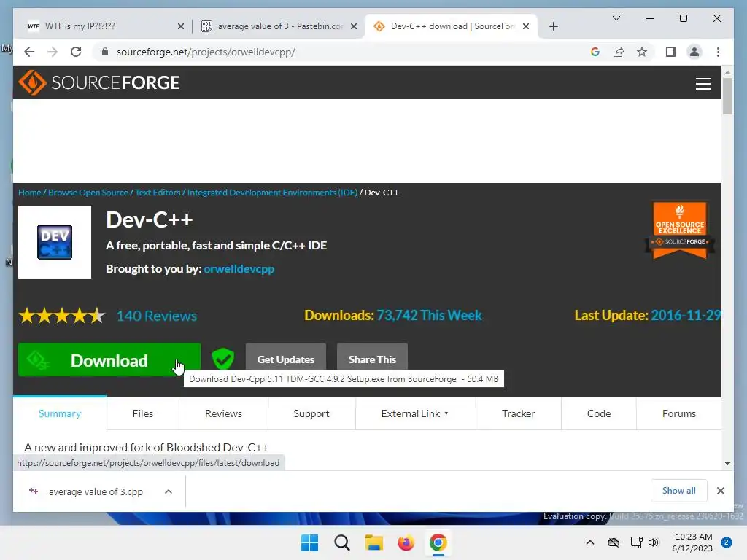Reload the SourceForge page
The width and height of the screenshot is (747, 560).
(x=76, y=52)
